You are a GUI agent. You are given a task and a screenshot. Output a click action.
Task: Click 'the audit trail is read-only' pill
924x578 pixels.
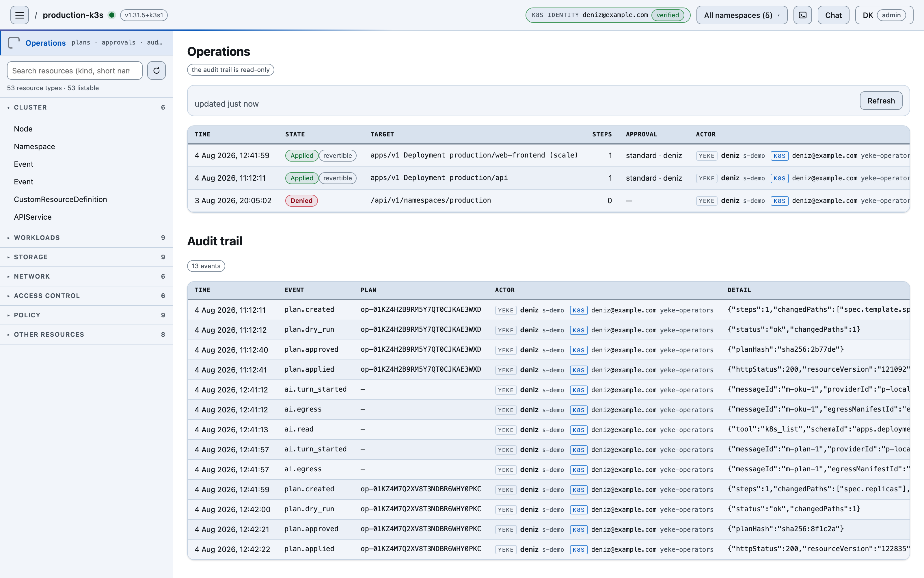(x=231, y=70)
